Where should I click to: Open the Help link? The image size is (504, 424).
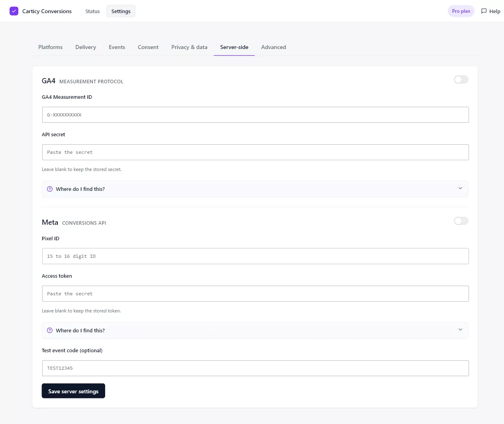coord(490,11)
